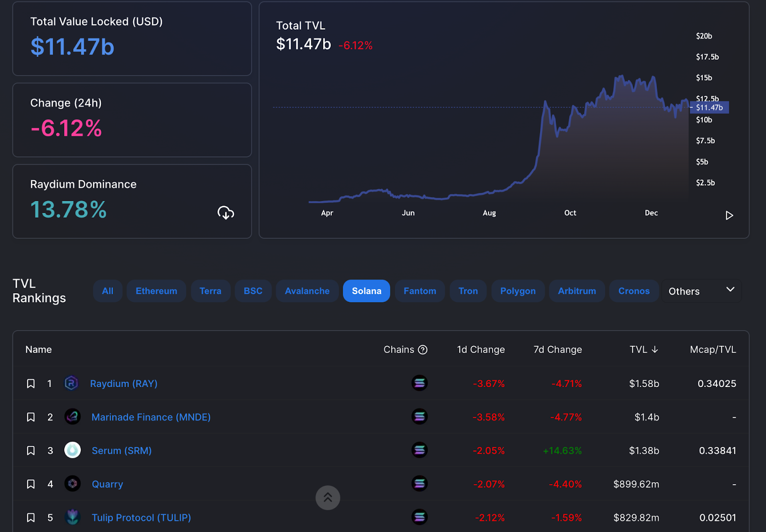The width and height of the screenshot is (766, 532).
Task: Open the Chains help question mark icon
Action: pos(422,350)
